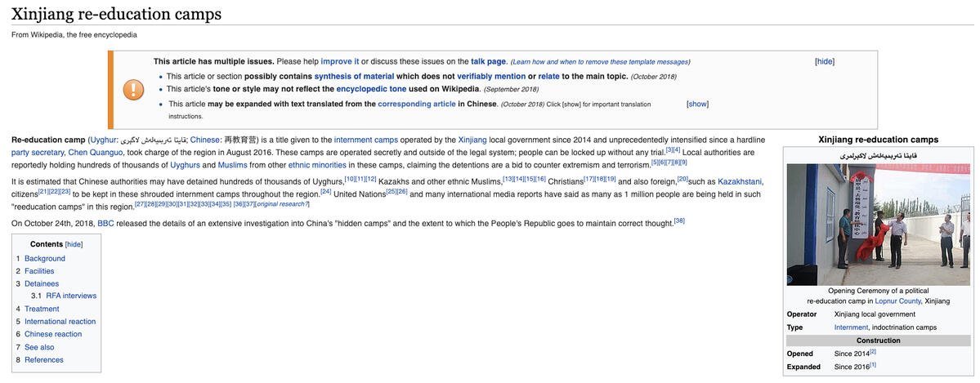The width and height of the screenshot is (980, 383).
Task: Open 'corresponding article' in Chinese link
Action: (x=416, y=104)
